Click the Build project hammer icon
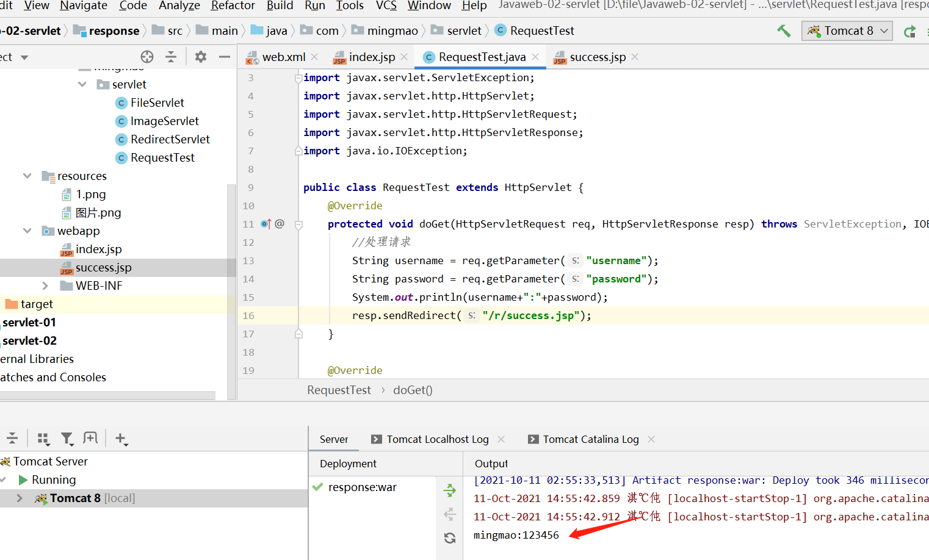Viewport: 929px width, 560px height. [x=784, y=31]
